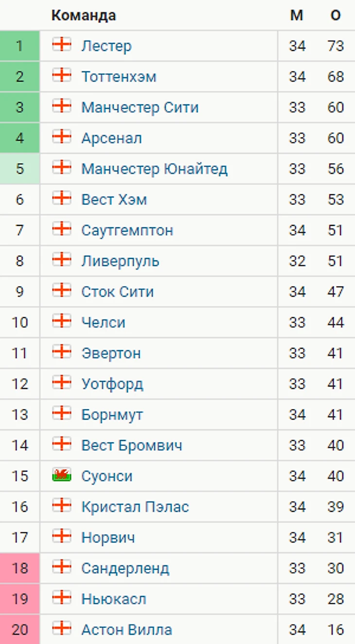This screenshot has width=355, height=644.
Task: Open the Манчестер Юнайтед team link
Action: (154, 169)
